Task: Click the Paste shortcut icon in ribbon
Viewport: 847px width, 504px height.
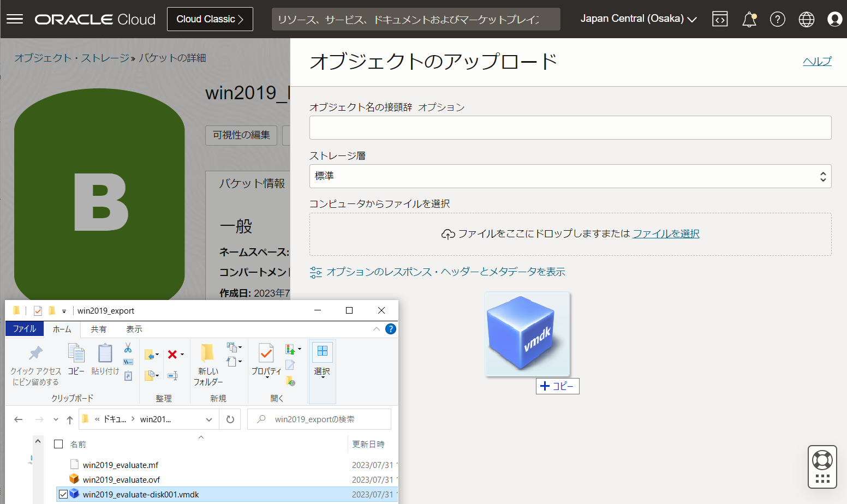Action: 128,376
